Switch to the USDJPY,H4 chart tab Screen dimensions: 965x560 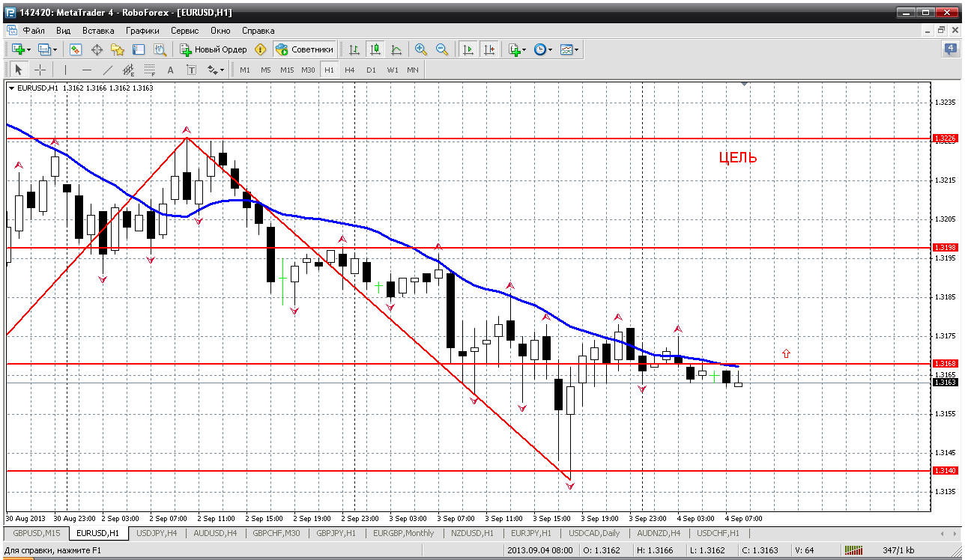pos(157,533)
